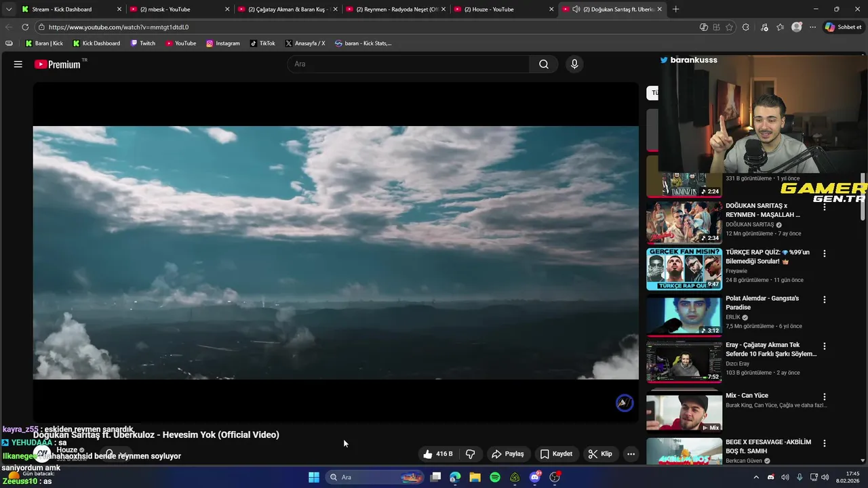Reload the page
This screenshot has width=868, height=488.
coord(25,27)
